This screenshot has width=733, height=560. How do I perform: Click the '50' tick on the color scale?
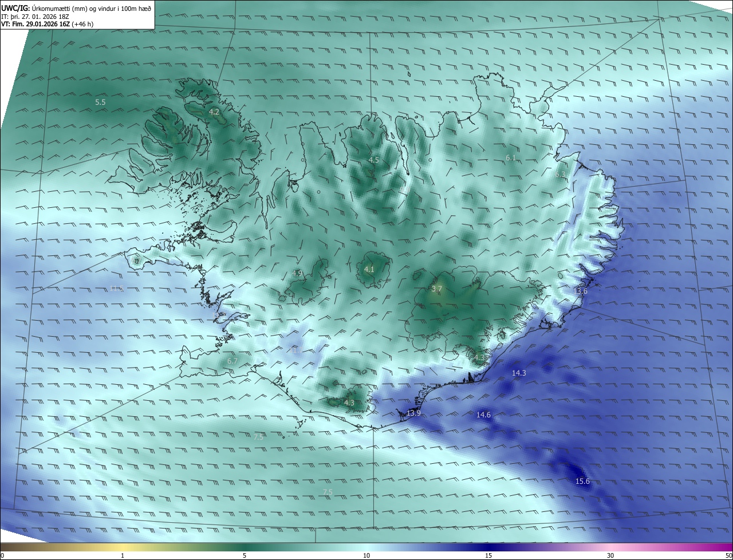point(728,555)
